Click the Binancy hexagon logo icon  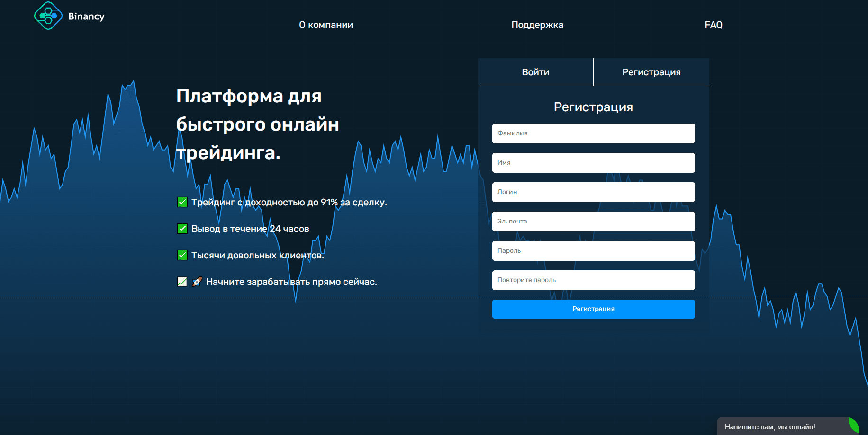[48, 16]
